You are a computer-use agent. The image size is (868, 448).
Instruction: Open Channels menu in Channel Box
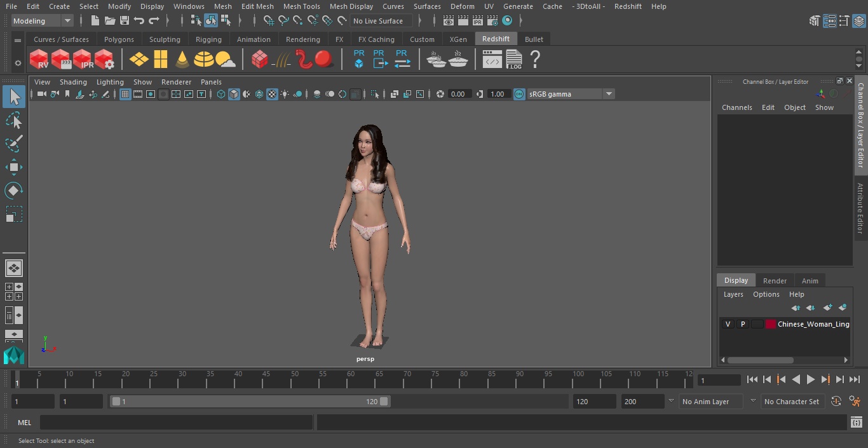pyautogui.click(x=736, y=107)
